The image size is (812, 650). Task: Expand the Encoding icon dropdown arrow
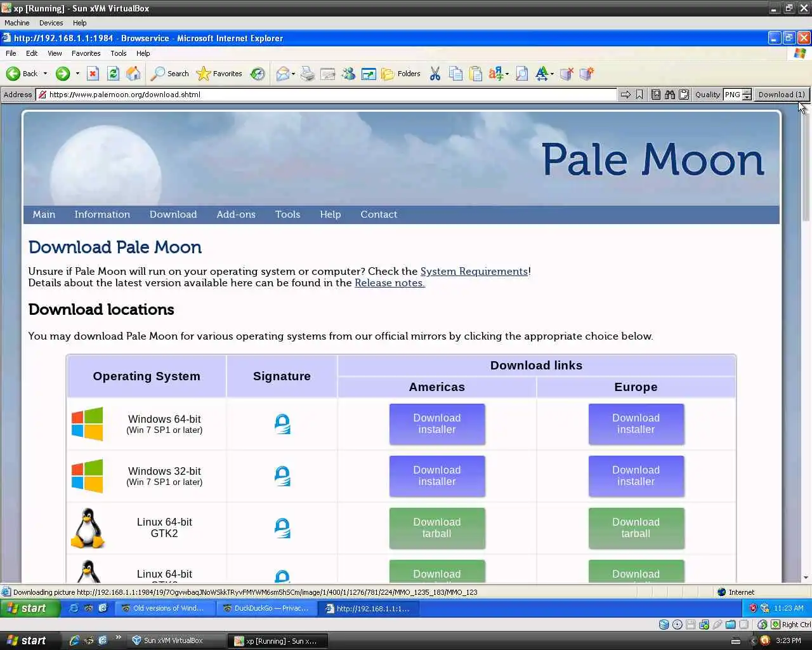pyautogui.click(x=507, y=74)
